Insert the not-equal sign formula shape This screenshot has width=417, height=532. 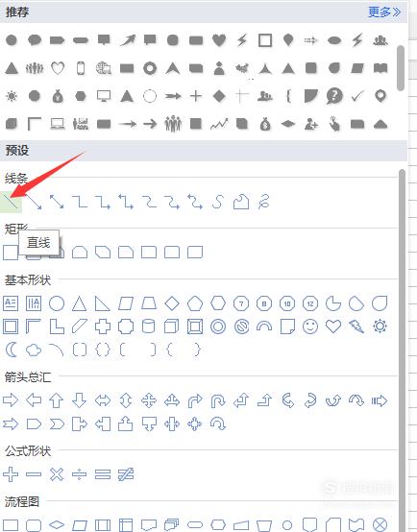pos(126,474)
